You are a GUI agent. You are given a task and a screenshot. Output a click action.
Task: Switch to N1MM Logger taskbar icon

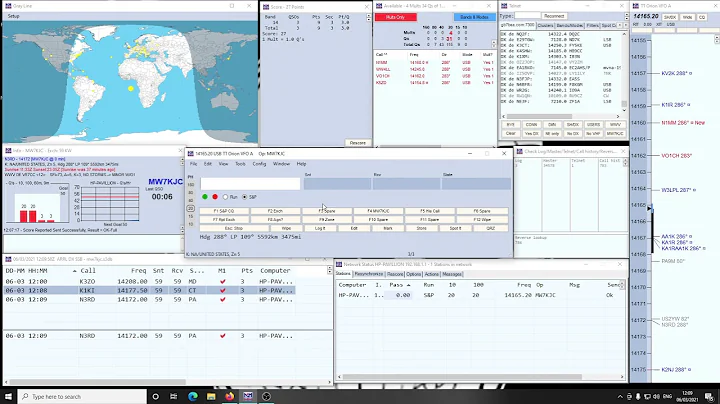[248, 396]
